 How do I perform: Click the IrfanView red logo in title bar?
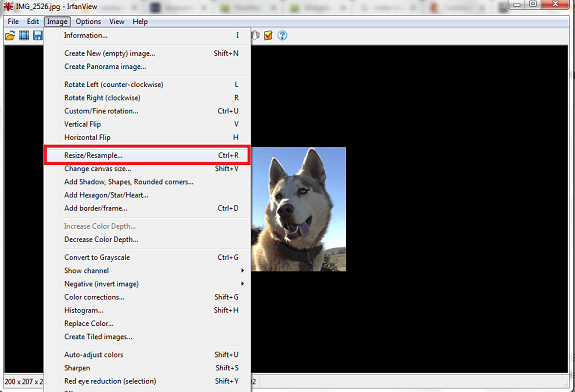8,6
